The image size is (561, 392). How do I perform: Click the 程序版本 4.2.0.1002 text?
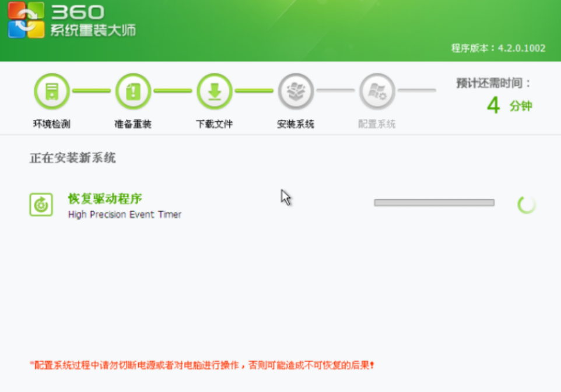point(499,48)
